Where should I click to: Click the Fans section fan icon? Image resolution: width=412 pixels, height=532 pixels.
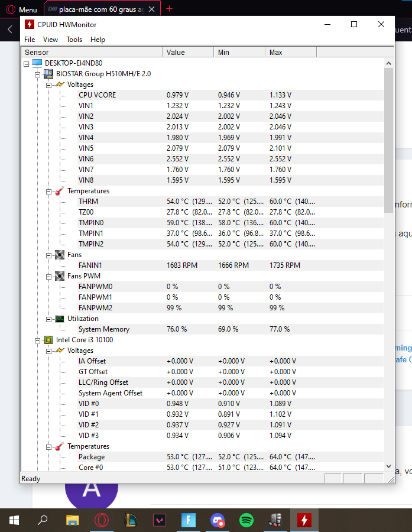[60, 254]
